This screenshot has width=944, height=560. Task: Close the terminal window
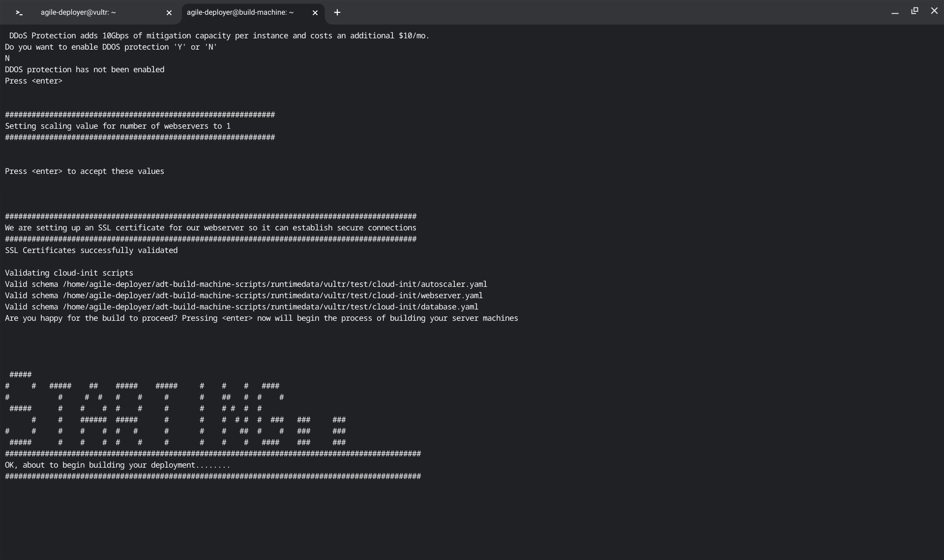point(934,11)
